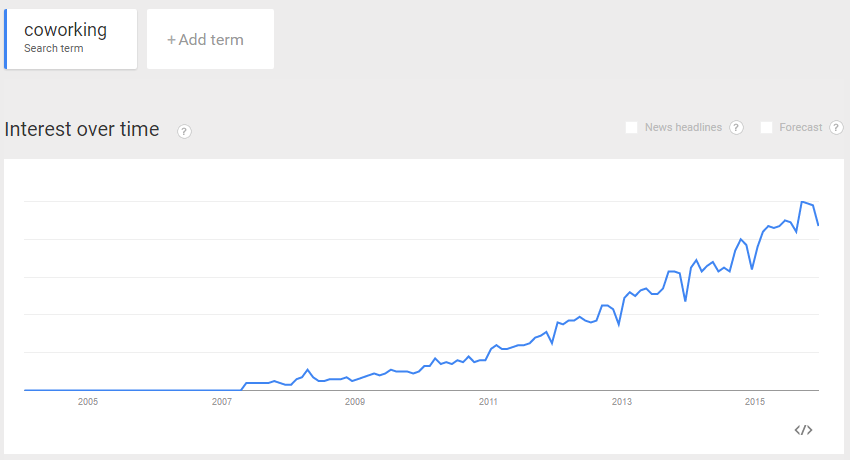Open help icon next to Interest over time
This screenshot has width=850, height=460.
point(184,131)
